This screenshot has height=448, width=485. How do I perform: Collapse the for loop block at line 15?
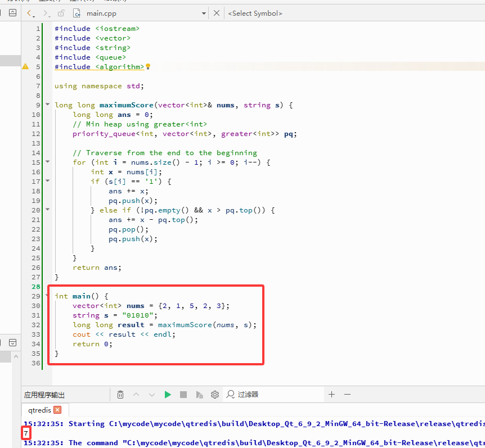point(48,161)
